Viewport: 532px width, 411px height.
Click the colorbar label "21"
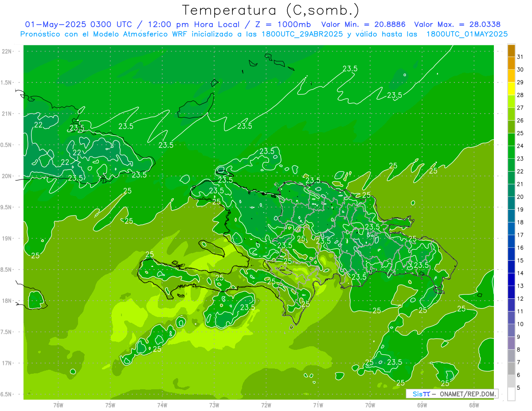pos(520,184)
